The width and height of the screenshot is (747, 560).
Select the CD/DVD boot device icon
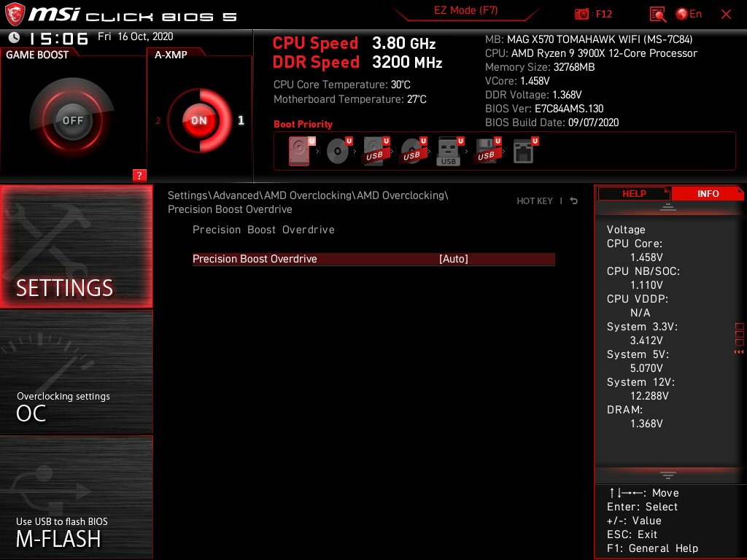coord(338,151)
